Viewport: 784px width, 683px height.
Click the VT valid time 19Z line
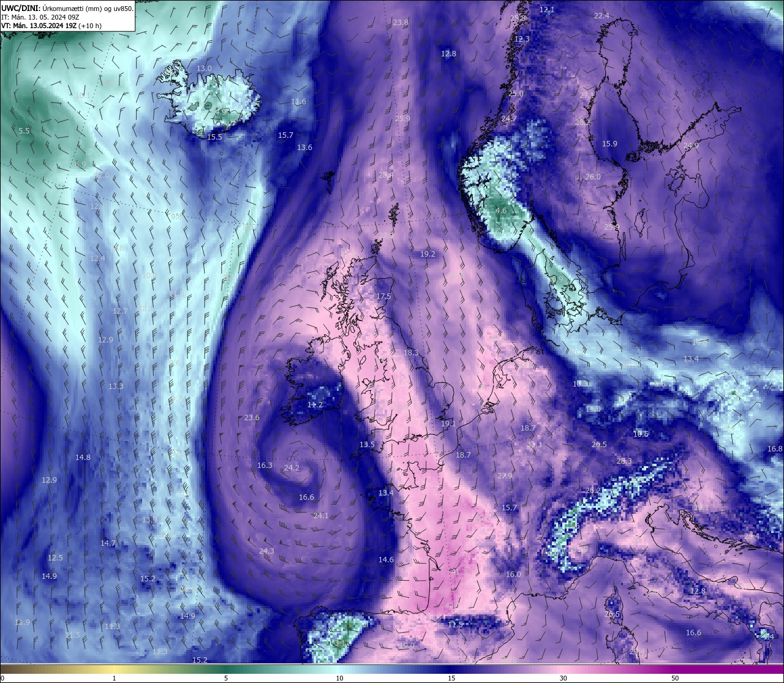click(51, 26)
